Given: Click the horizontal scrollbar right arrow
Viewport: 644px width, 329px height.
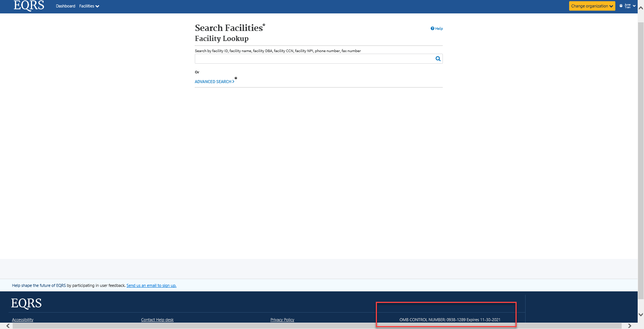Looking at the screenshot, I should point(629,326).
